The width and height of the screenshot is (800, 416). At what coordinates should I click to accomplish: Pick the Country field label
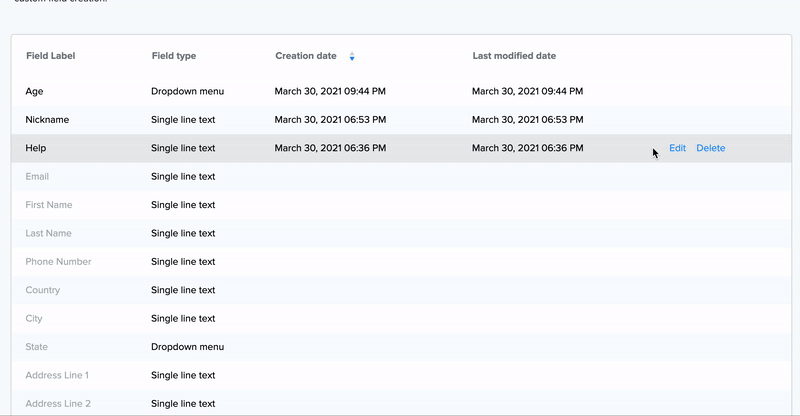click(43, 290)
